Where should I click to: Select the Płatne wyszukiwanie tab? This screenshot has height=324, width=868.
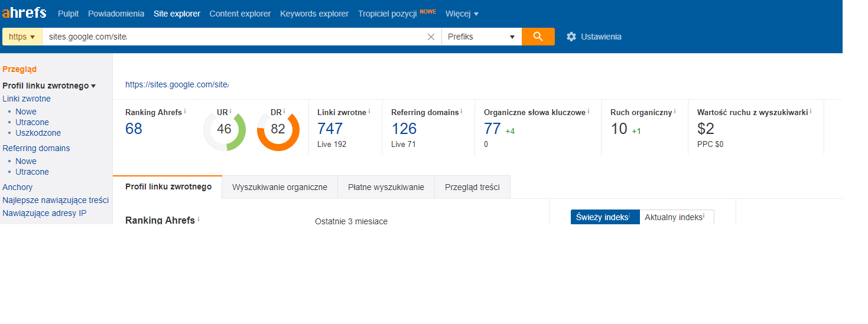[x=386, y=187]
